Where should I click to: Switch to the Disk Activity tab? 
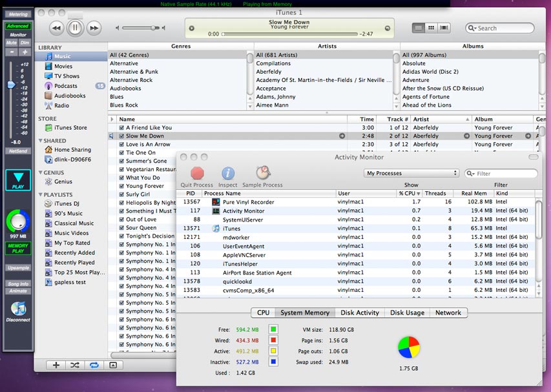[x=360, y=313]
